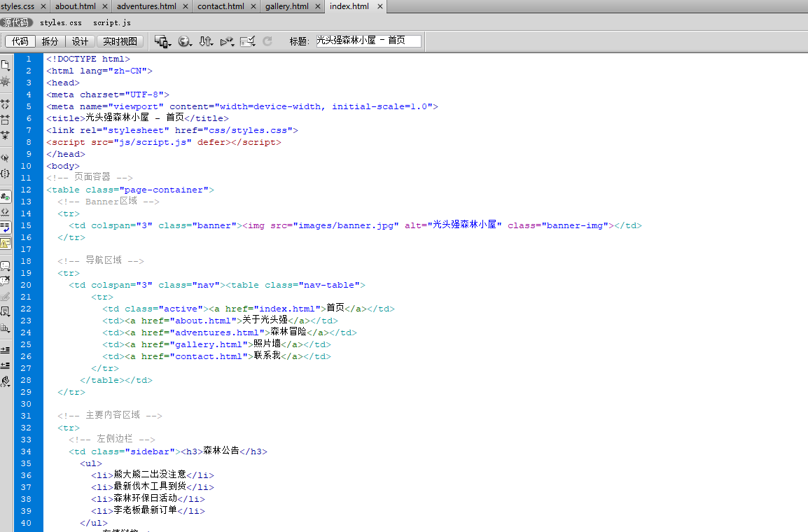
Task: Open the Check Browser Compatibility dropdown
Action: pyautogui.click(x=248, y=41)
